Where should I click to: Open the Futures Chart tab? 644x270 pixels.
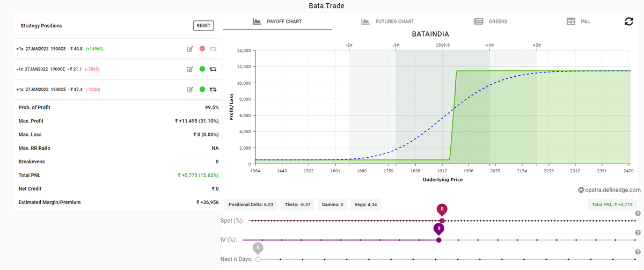(387, 21)
